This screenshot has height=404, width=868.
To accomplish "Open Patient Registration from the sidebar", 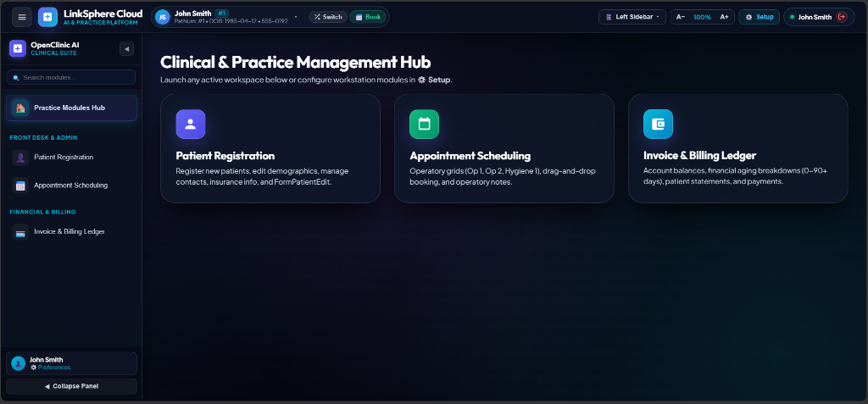I will pyautogui.click(x=71, y=158).
